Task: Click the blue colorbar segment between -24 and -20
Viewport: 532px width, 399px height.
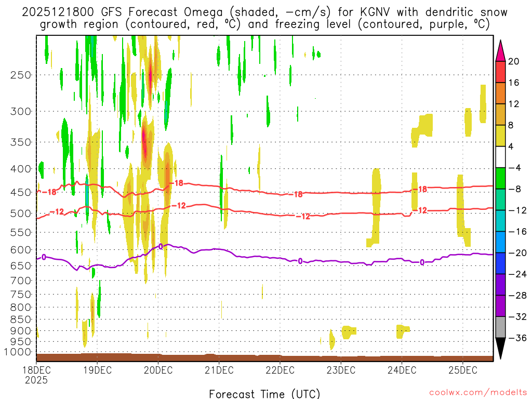Action: click(500, 263)
